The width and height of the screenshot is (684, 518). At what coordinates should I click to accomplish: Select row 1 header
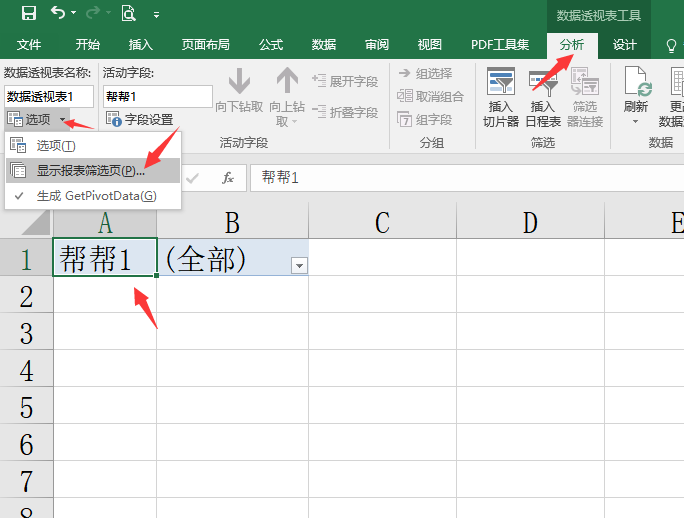26,257
